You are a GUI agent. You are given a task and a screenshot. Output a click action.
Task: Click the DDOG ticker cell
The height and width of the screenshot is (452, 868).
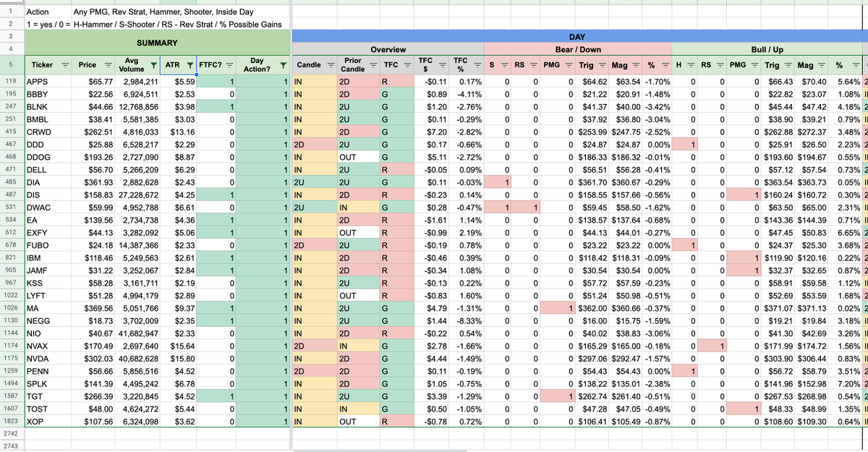click(48, 157)
